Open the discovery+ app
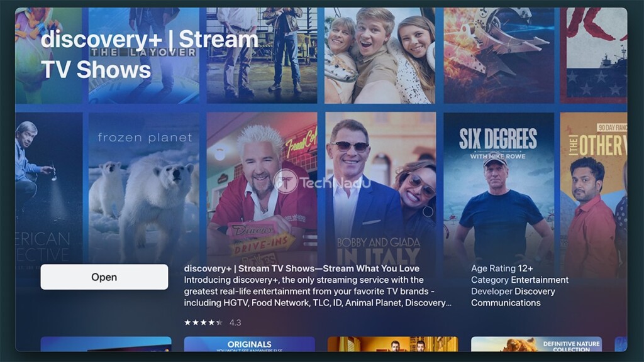 tap(104, 277)
